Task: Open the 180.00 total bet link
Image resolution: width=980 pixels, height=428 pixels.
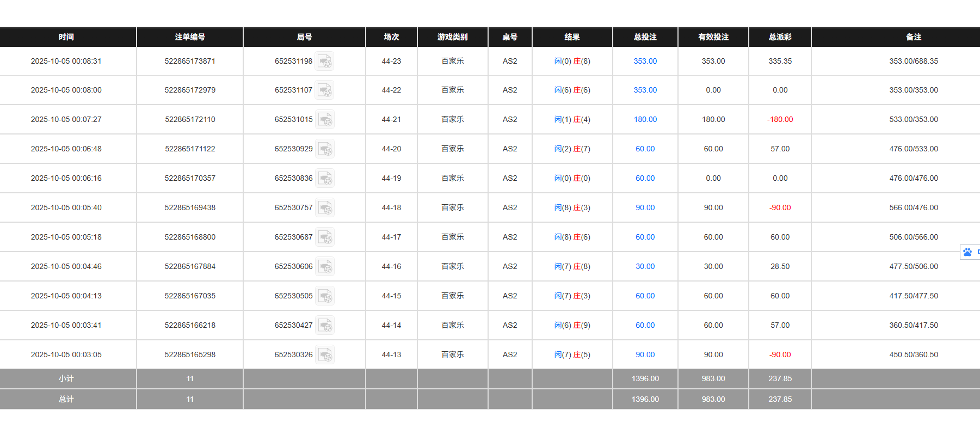Action: [645, 119]
